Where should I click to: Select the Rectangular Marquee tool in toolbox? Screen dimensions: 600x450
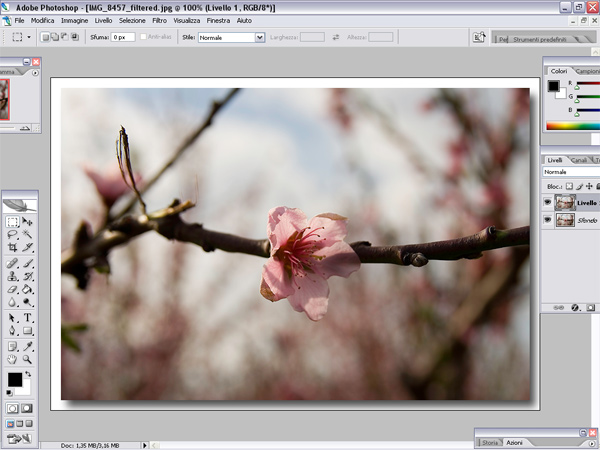12,221
